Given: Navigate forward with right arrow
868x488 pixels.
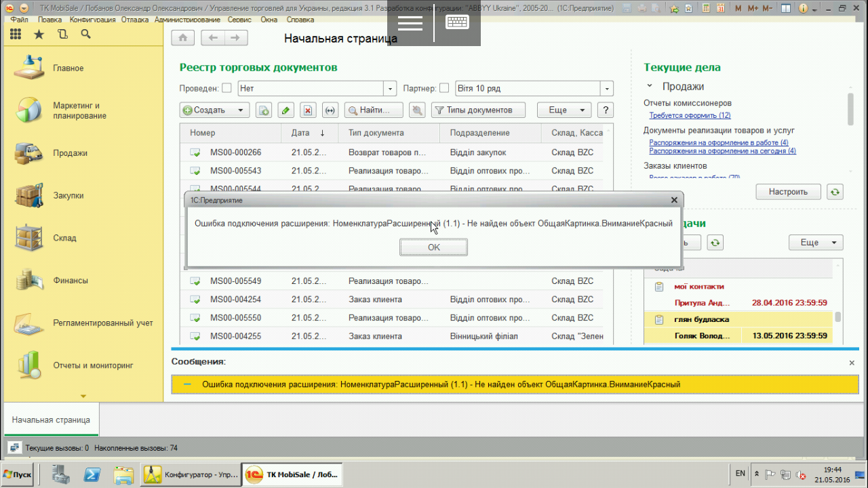Looking at the screenshot, I should click(x=235, y=38).
